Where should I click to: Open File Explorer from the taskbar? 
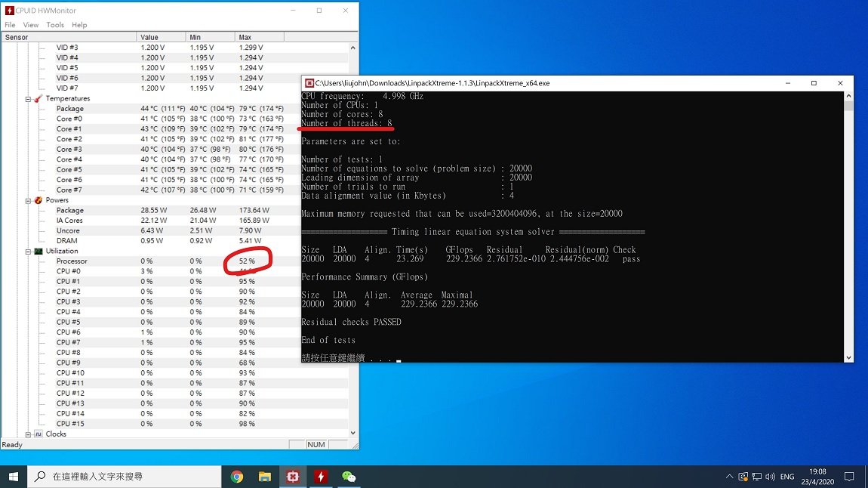coord(265,477)
